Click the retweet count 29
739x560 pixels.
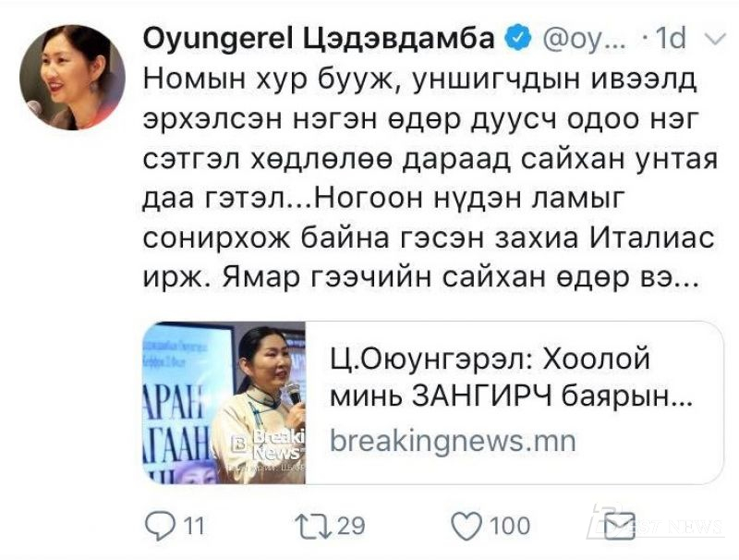351,526
